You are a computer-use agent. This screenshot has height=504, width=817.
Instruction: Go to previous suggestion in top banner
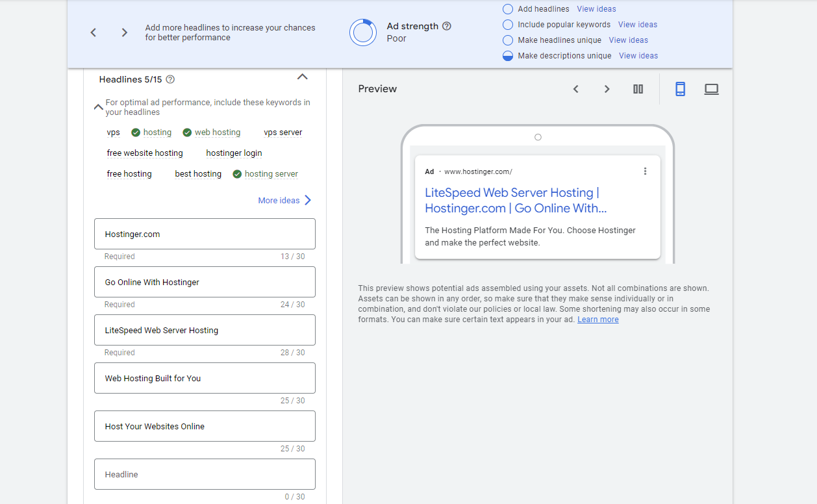(x=94, y=32)
